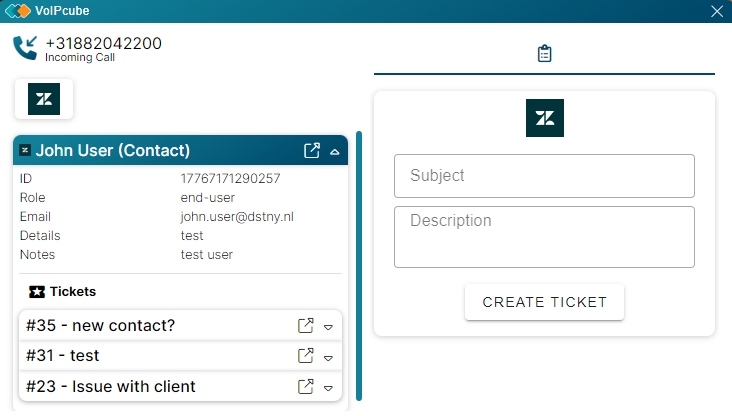Click the Tickets section icon
This screenshot has height=416, width=732.
[37, 292]
